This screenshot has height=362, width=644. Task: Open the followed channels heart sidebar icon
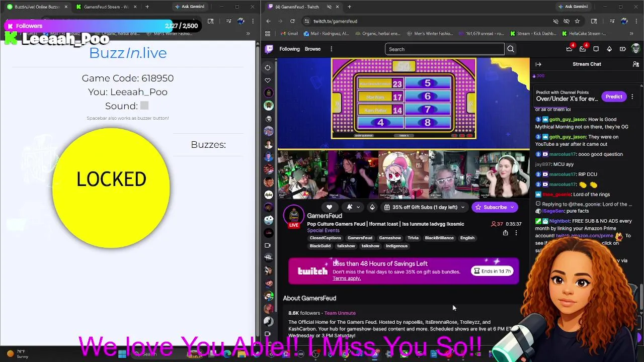(268, 80)
